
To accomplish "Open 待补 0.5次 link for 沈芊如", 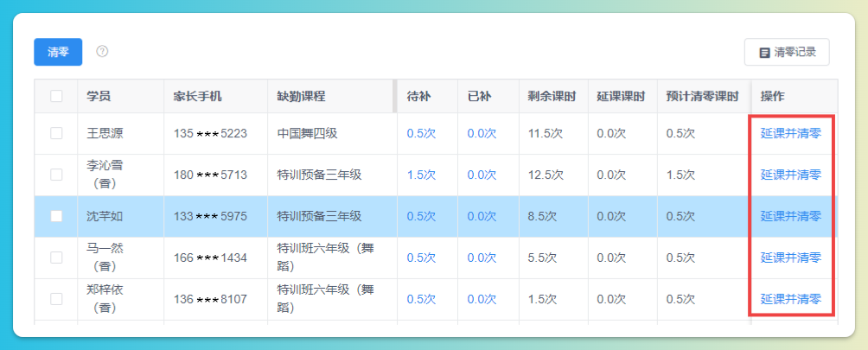I will click(421, 216).
